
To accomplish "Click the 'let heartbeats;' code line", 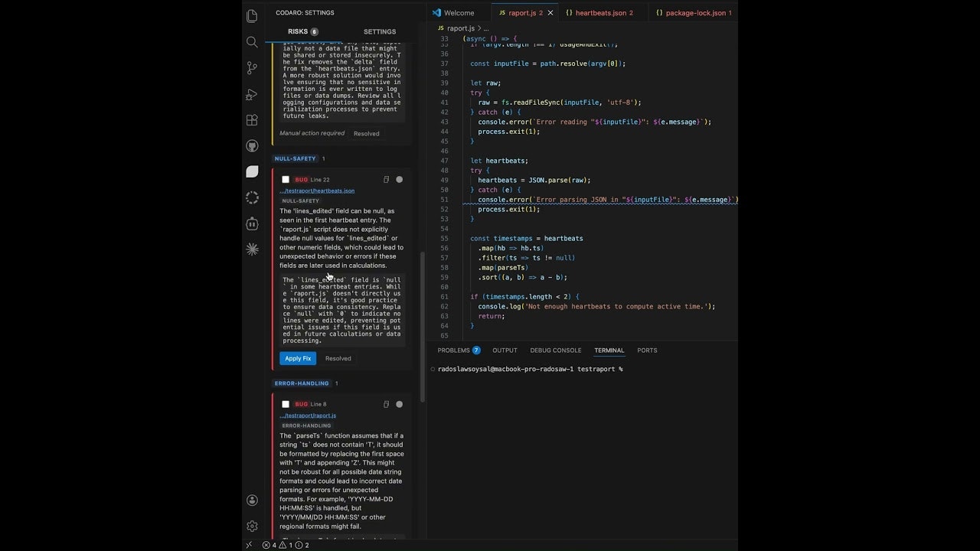I will (499, 161).
